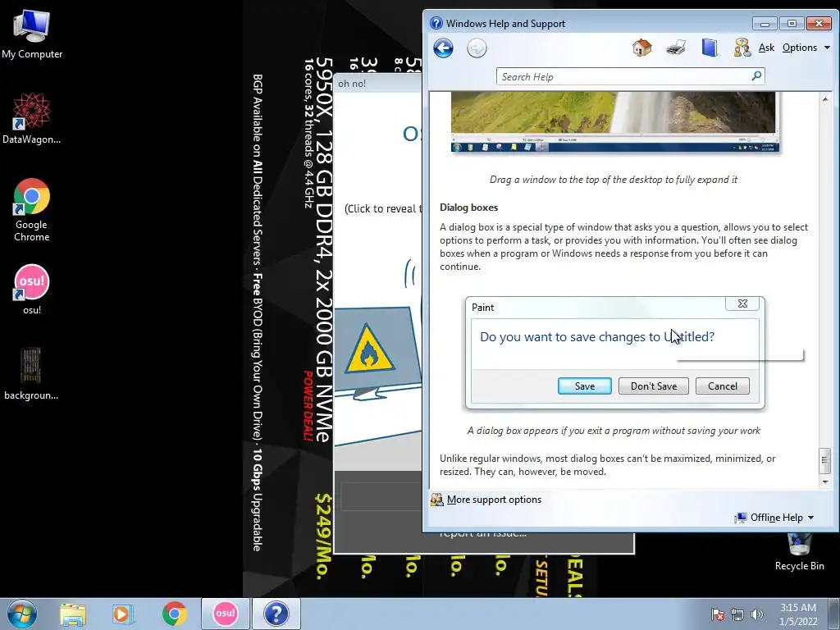Click the X in the Paint dialog image
Screen dimensions: 840x630
742,304
